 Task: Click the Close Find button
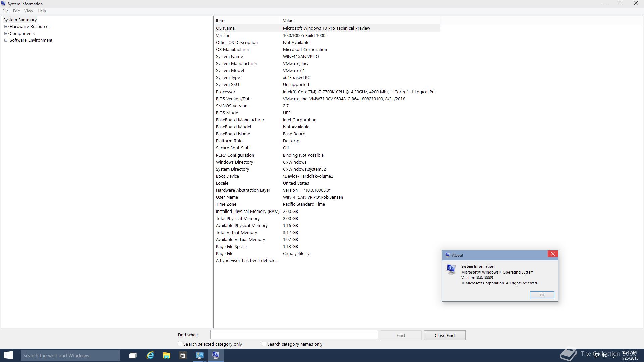coord(445,335)
